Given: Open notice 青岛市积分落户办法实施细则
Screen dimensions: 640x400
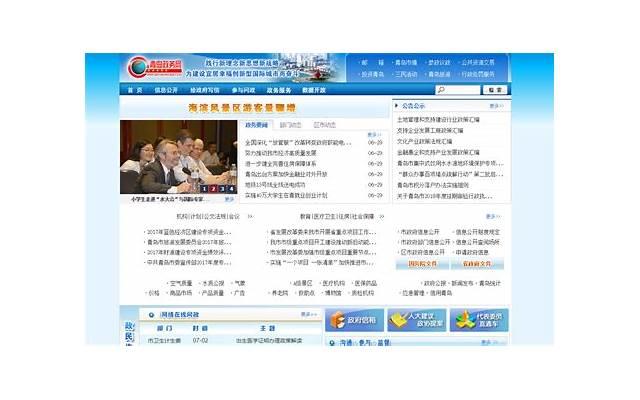Looking at the screenshot, I should (433, 185).
